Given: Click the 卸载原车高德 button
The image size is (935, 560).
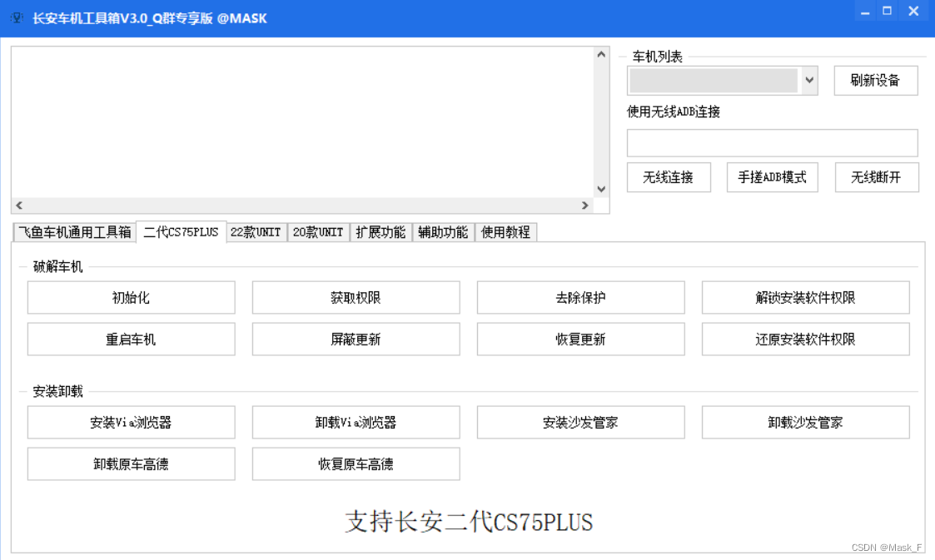Looking at the screenshot, I should (x=132, y=464).
